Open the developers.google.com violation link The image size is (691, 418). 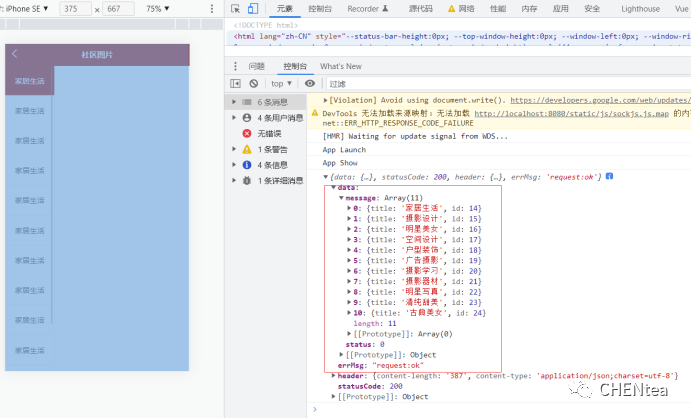600,100
